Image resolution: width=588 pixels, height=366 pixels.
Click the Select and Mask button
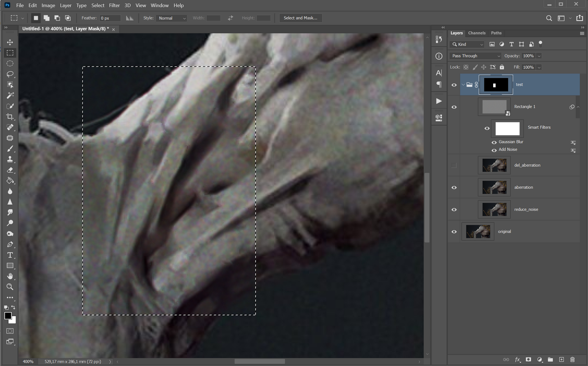300,18
